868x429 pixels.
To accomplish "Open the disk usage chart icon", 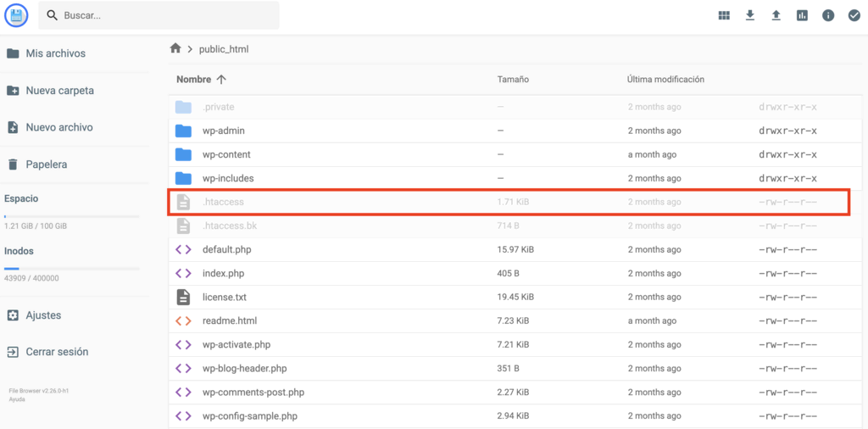I will click(802, 15).
